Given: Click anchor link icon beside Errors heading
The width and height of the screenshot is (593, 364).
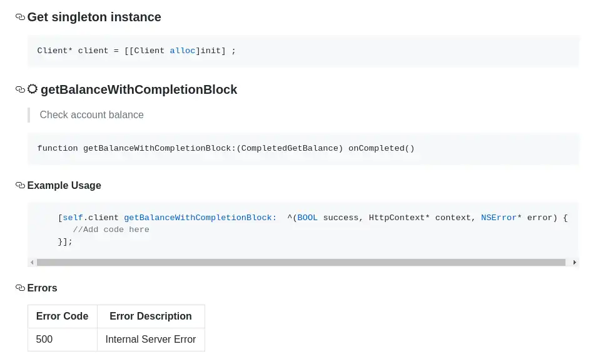Looking at the screenshot, I should coord(20,288).
